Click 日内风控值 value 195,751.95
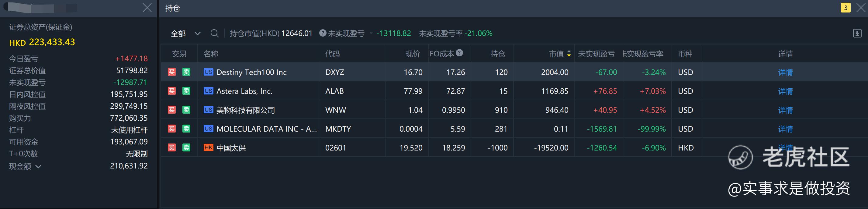The image size is (868, 209). pos(129,94)
